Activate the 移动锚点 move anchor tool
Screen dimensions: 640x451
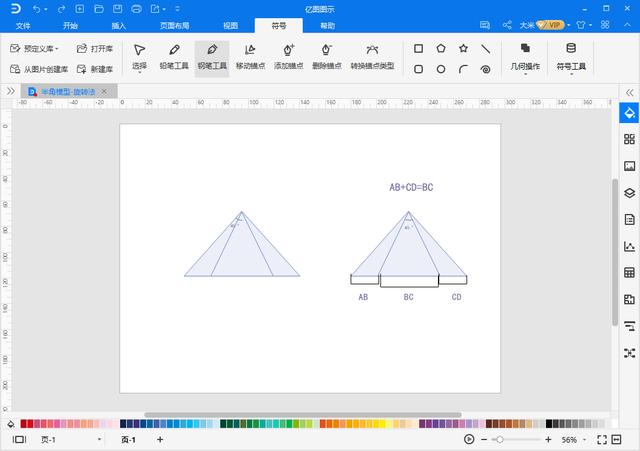click(250, 57)
